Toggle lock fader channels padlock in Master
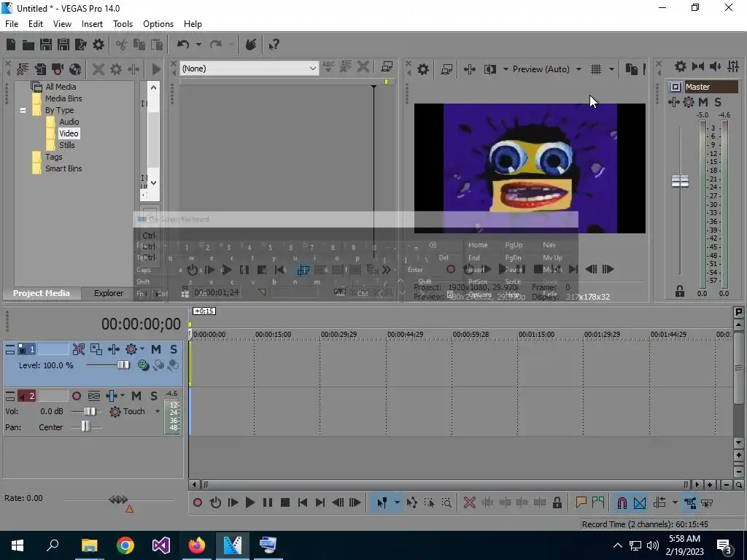 point(680,292)
